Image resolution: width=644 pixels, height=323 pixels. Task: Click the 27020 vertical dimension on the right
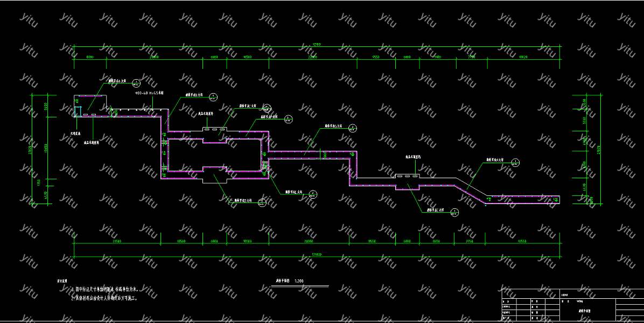[599, 150]
